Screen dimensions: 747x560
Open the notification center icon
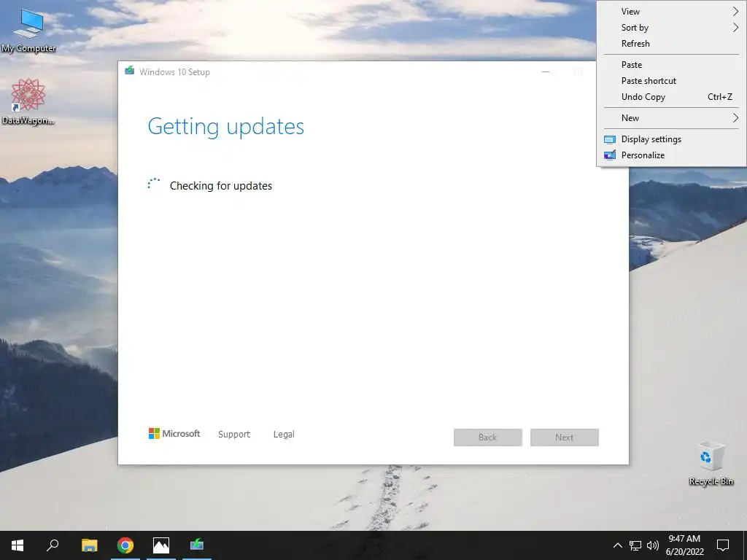(x=723, y=545)
